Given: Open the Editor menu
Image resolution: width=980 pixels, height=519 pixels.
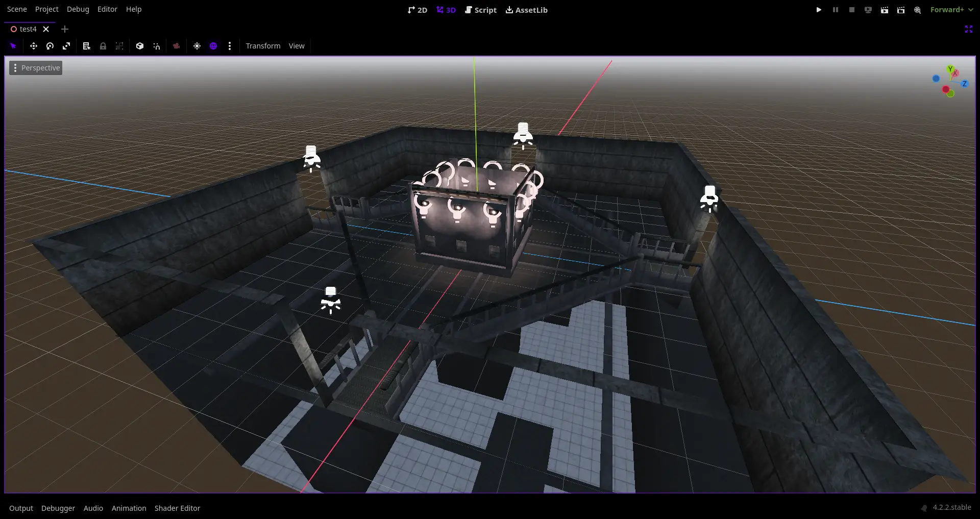Looking at the screenshot, I should [107, 9].
